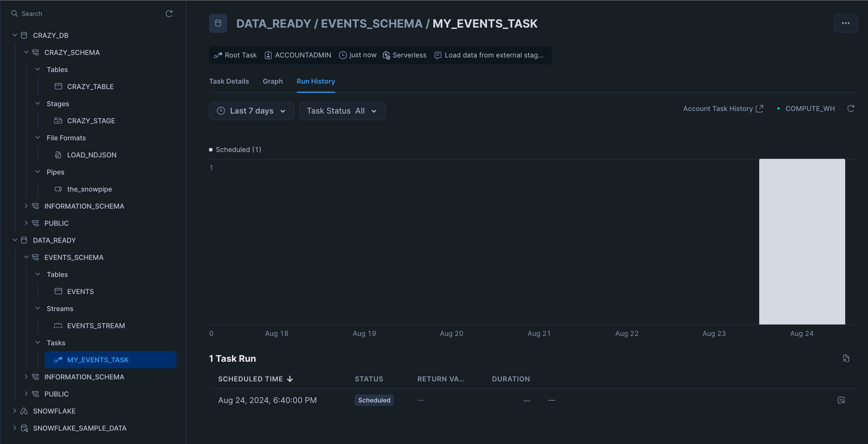Click the database icon in page header
Viewport: 868px width, 444px height.
click(218, 23)
